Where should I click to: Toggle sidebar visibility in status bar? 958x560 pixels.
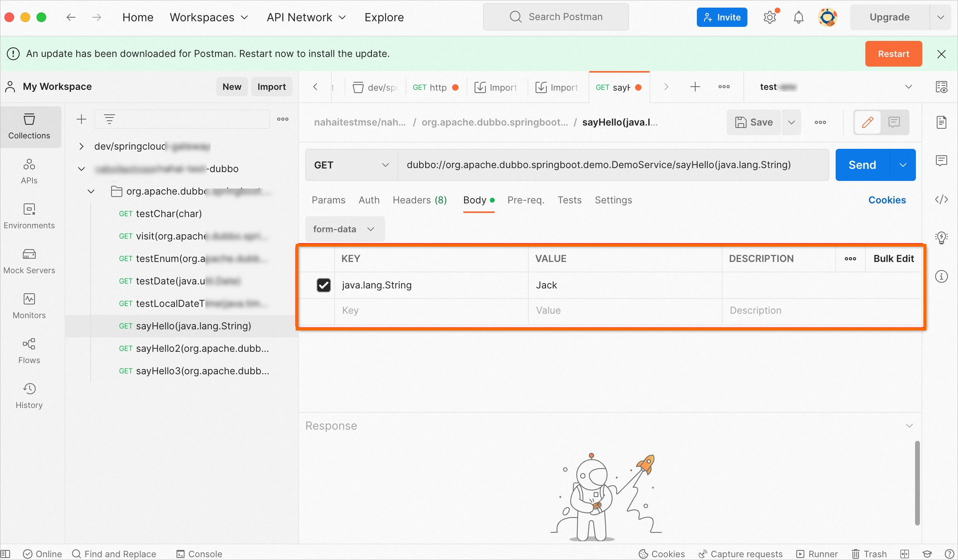[6, 554]
